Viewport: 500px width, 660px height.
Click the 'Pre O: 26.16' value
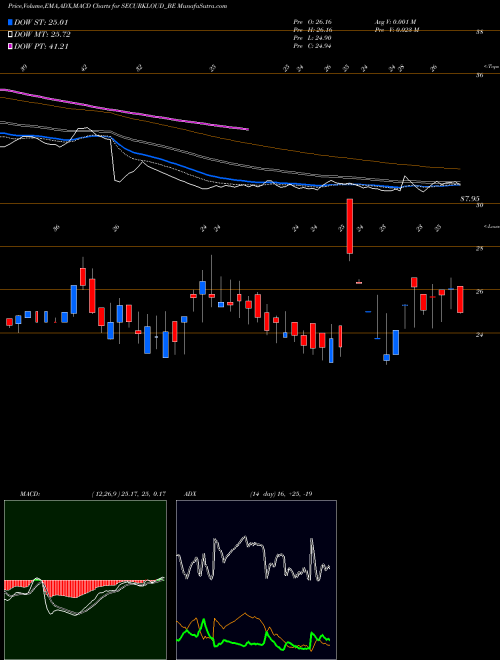point(313,22)
